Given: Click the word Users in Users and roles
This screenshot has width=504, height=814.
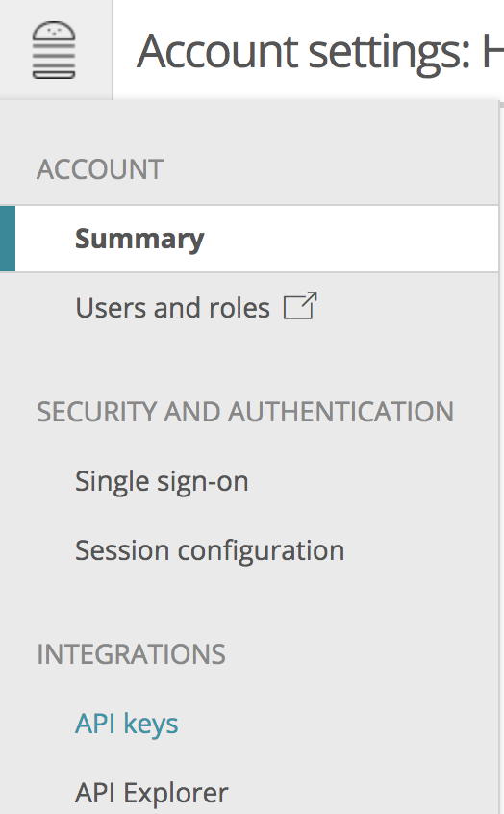Looking at the screenshot, I should [x=111, y=308].
